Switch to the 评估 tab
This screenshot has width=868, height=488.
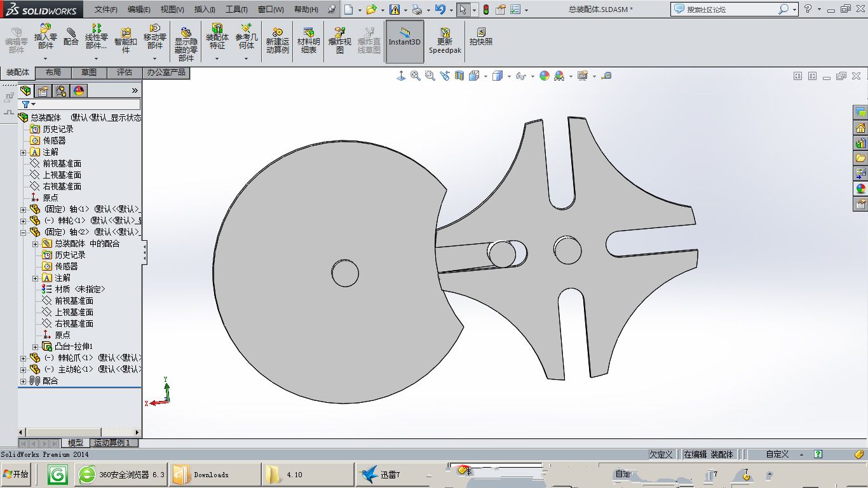click(125, 72)
